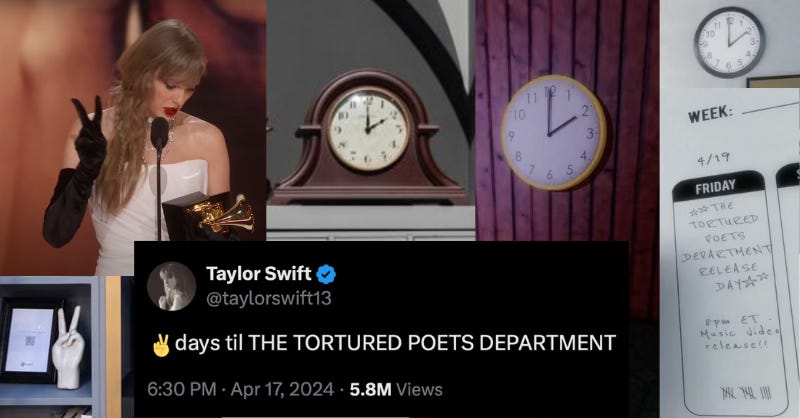Click the tally marks under the Friday column
Image resolution: width=800 pixels, height=418 pixels.
(x=745, y=392)
